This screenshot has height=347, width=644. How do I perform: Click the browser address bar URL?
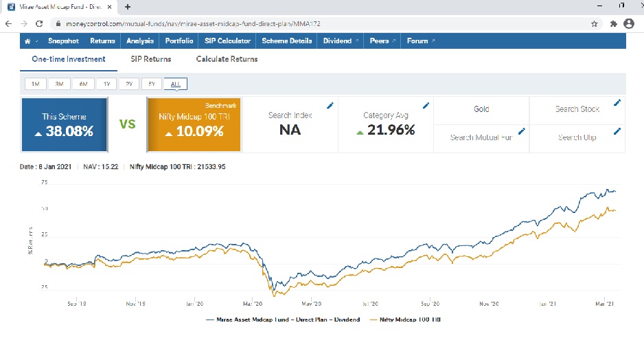pyautogui.click(x=193, y=24)
